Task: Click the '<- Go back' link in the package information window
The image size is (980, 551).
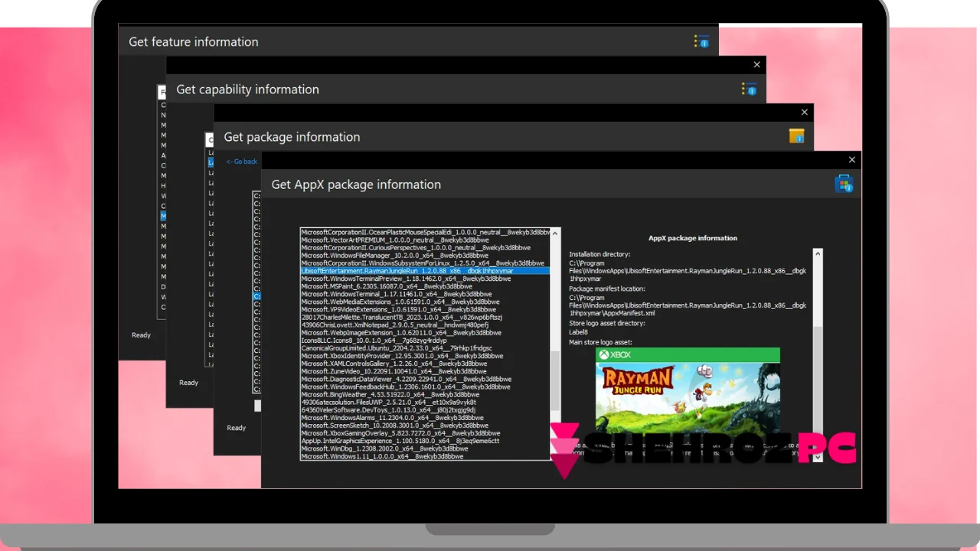Action: click(x=241, y=161)
